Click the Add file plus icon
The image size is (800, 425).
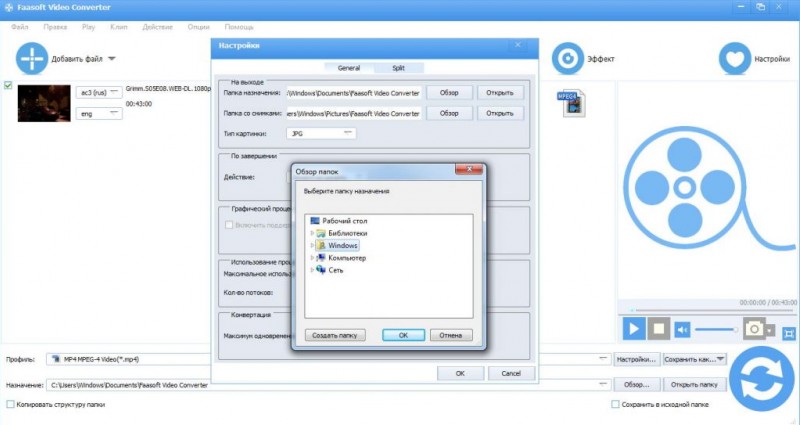point(32,59)
